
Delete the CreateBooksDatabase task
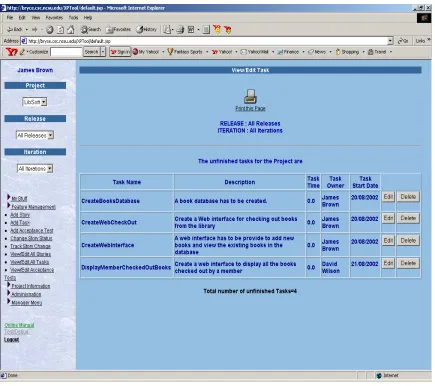click(x=408, y=197)
